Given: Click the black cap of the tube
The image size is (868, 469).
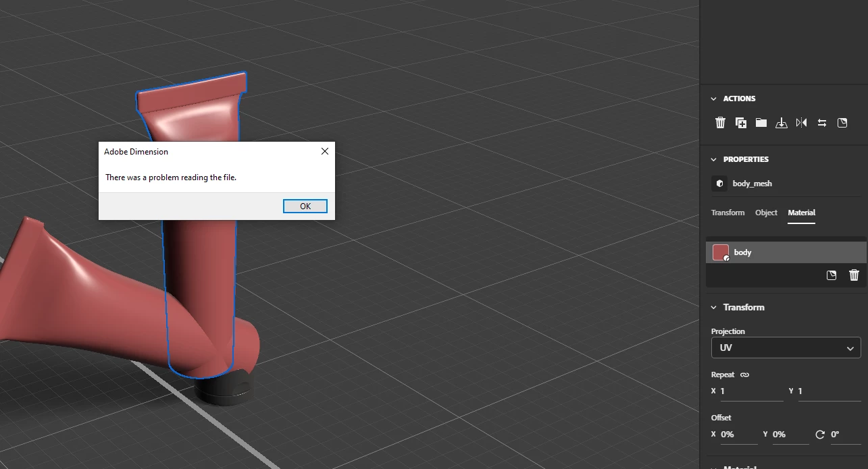Looking at the screenshot, I should (x=223, y=389).
